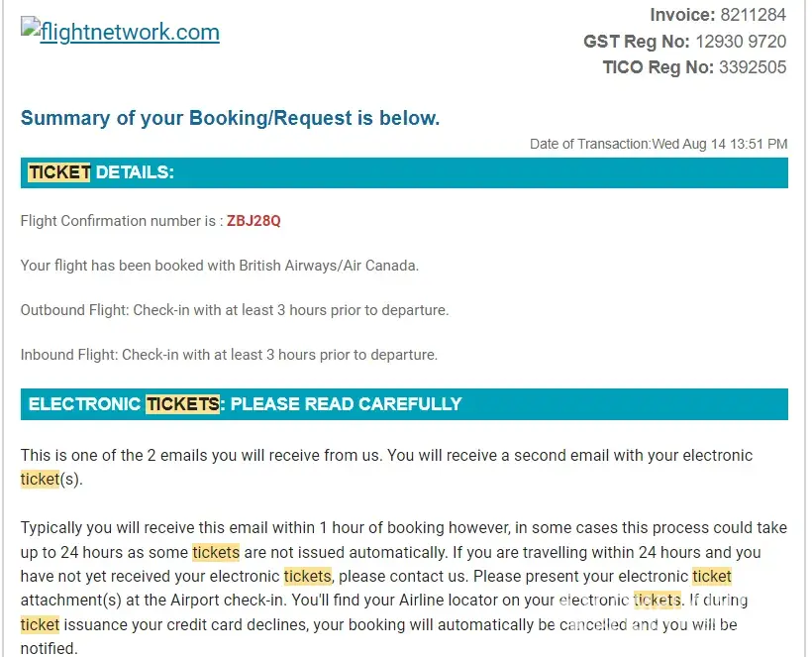This screenshot has height=657, width=812.
Task: Click the "Summary of your Booking/Request" heading
Action: click(230, 118)
